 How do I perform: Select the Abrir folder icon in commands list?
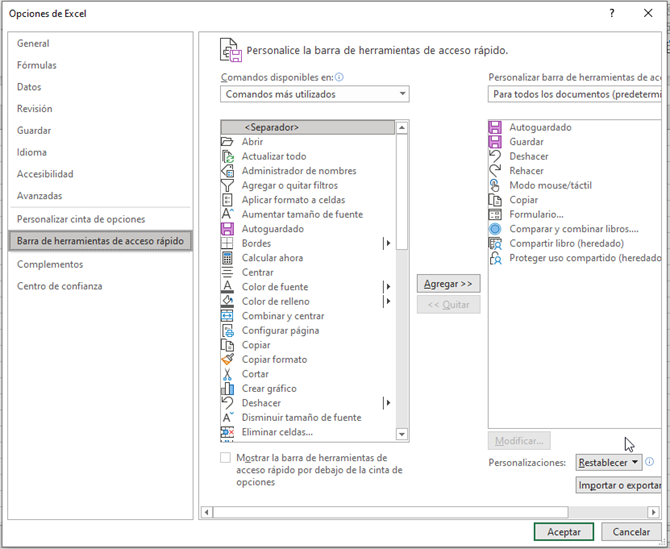click(227, 142)
